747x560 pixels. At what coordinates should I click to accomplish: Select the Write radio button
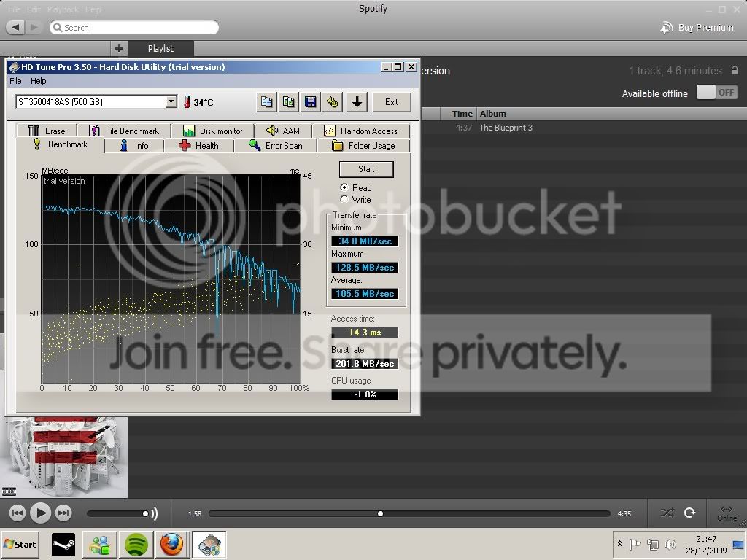pyautogui.click(x=344, y=199)
